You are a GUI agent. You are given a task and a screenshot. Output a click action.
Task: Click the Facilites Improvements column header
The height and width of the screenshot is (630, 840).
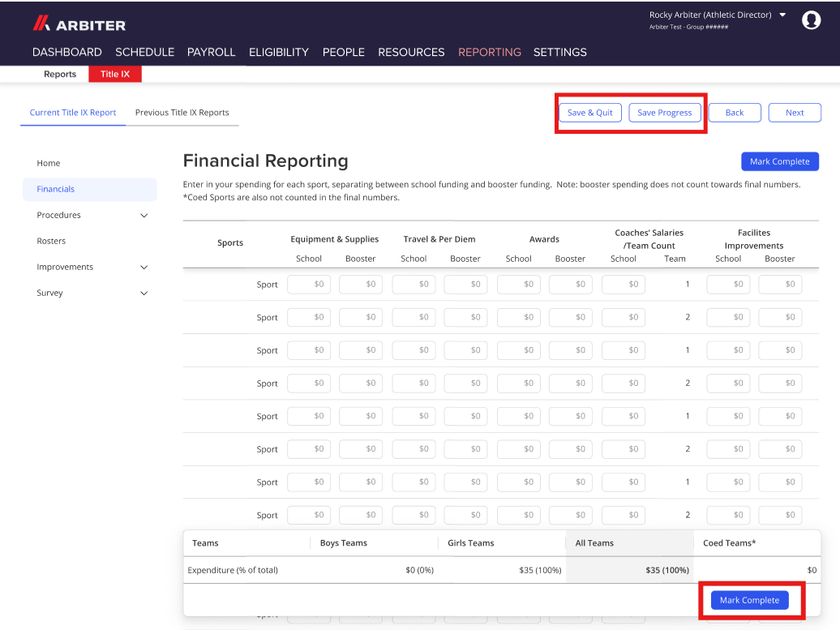coord(754,239)
